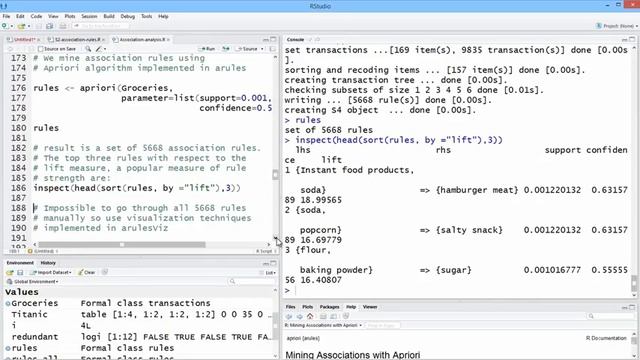Image resolution: width=640 pixels, height=360 pixels.
Task: Click the Re-run previous code icon
Action: tap(225, 49)
